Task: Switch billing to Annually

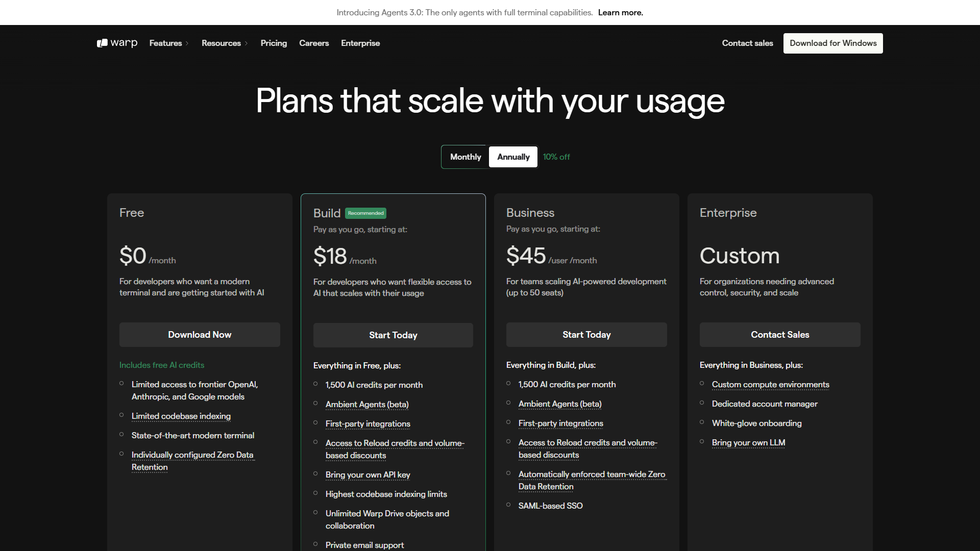Action: pyautogui.click(x=512, y=157)
